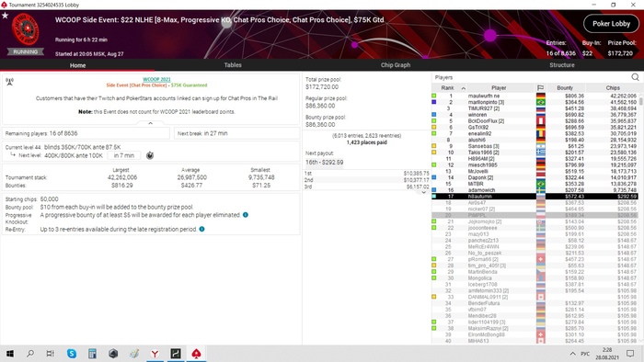644x362 pixels.
Task: Click the timer icon beside next level
Action: click(x=150, y=155)
